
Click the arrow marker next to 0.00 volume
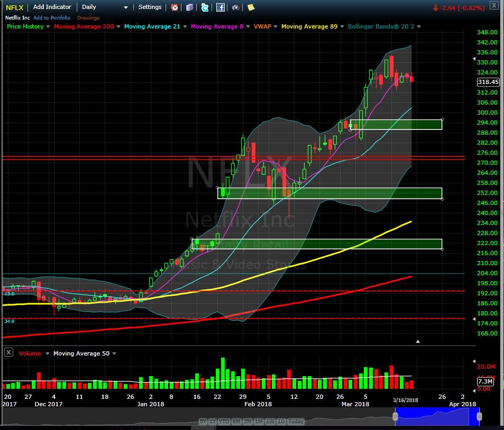click(x=474, y=390)
